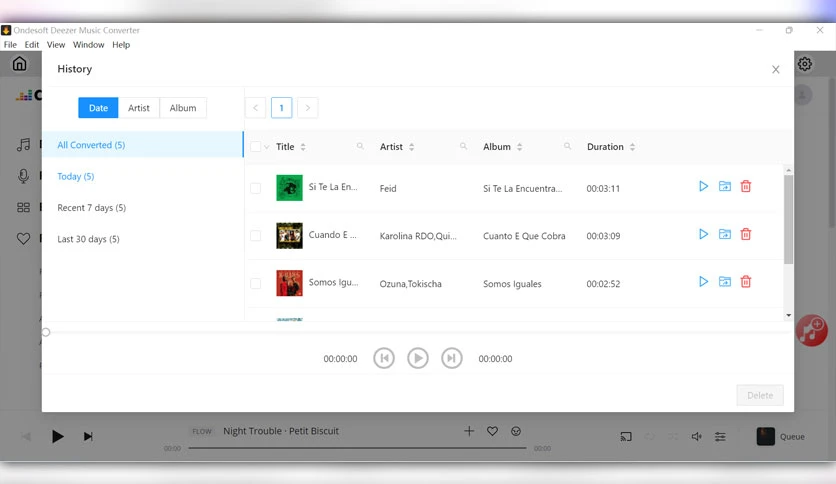Screen dimensions: 836x484
Task: Open output folder for Cuando E ...
Action: (x=725, y=234)
